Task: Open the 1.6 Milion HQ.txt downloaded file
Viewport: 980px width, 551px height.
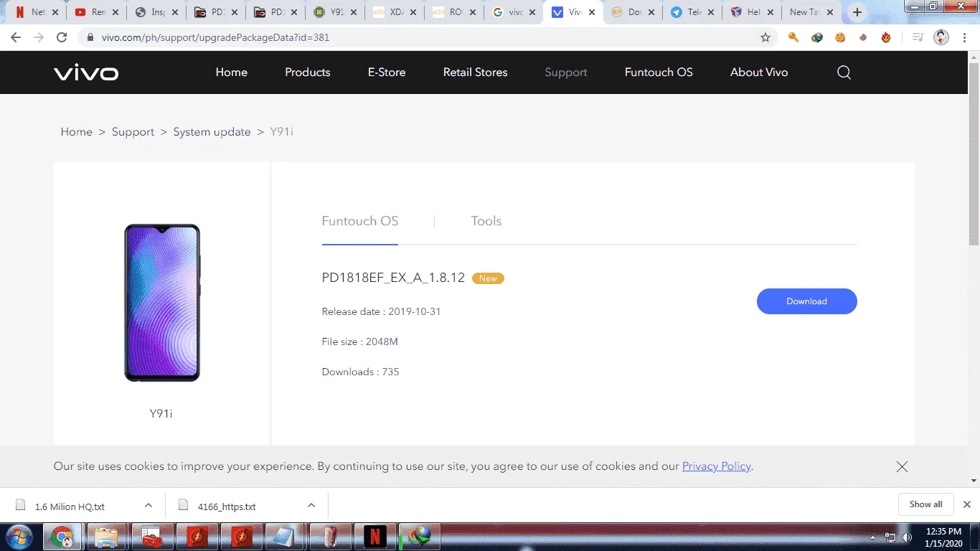Action: point(70,506)
